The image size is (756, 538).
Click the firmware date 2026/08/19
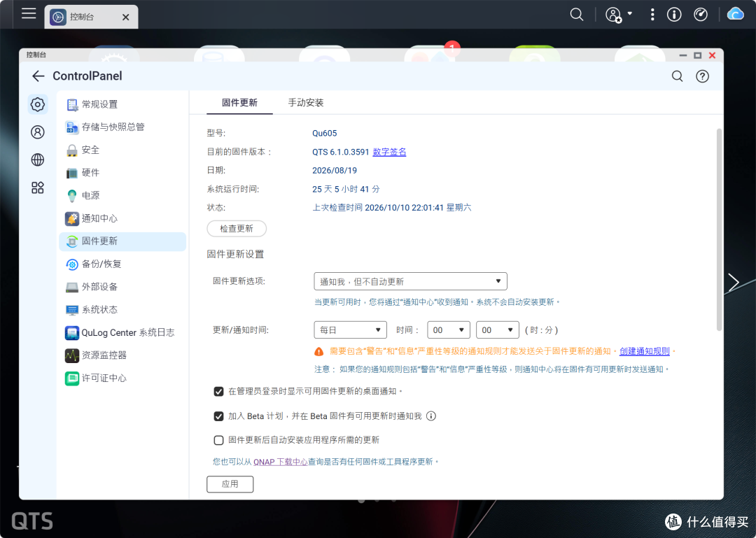(x=335, y=170)
